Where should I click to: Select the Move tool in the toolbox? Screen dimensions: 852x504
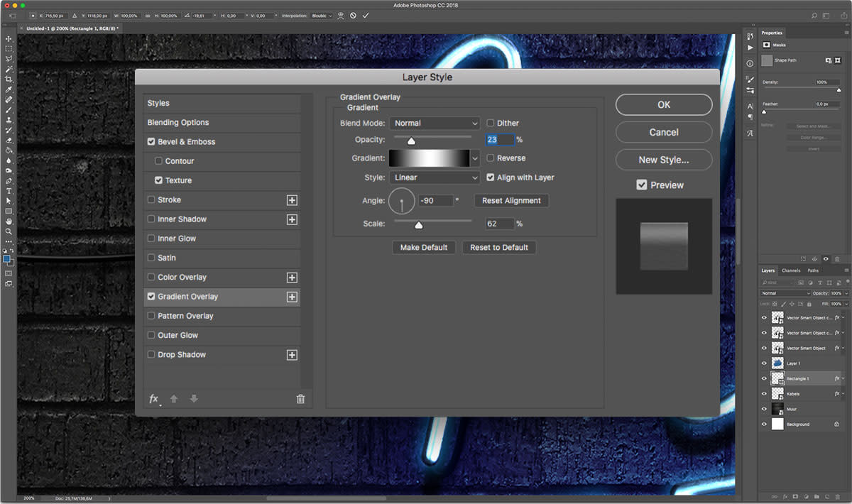(9, 38)
